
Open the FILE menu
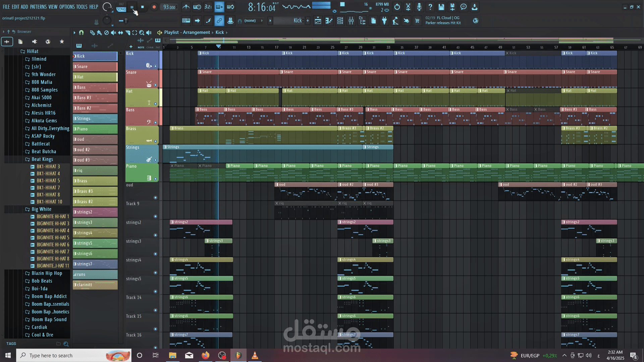[6, 7]
